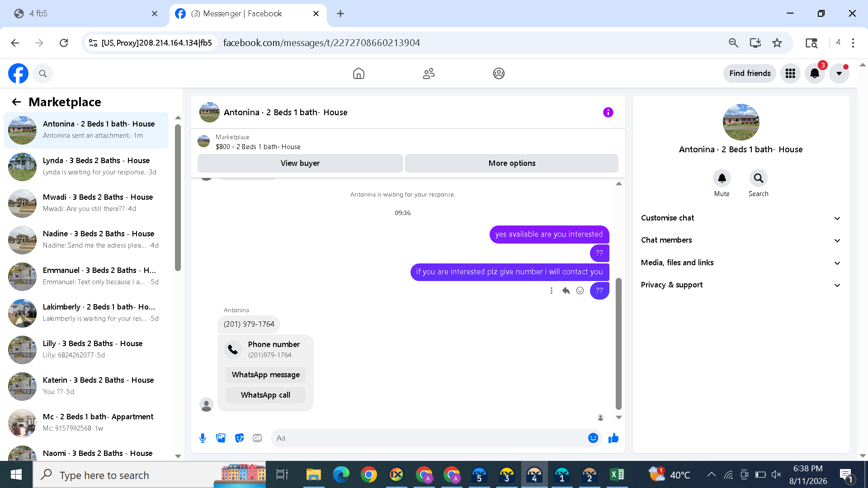
Task: Open Chrome zoom magnifier icon
Action: 733,43
